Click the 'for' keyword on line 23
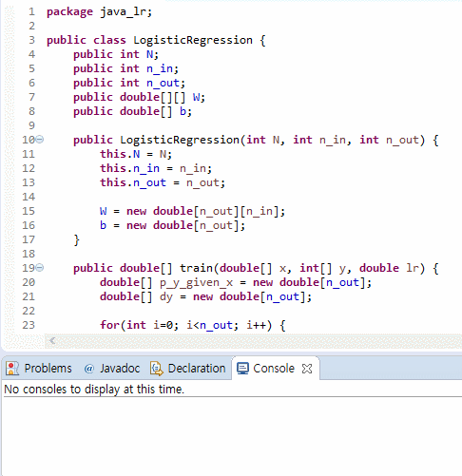The image size is (462, 476). tap(109, 325)
